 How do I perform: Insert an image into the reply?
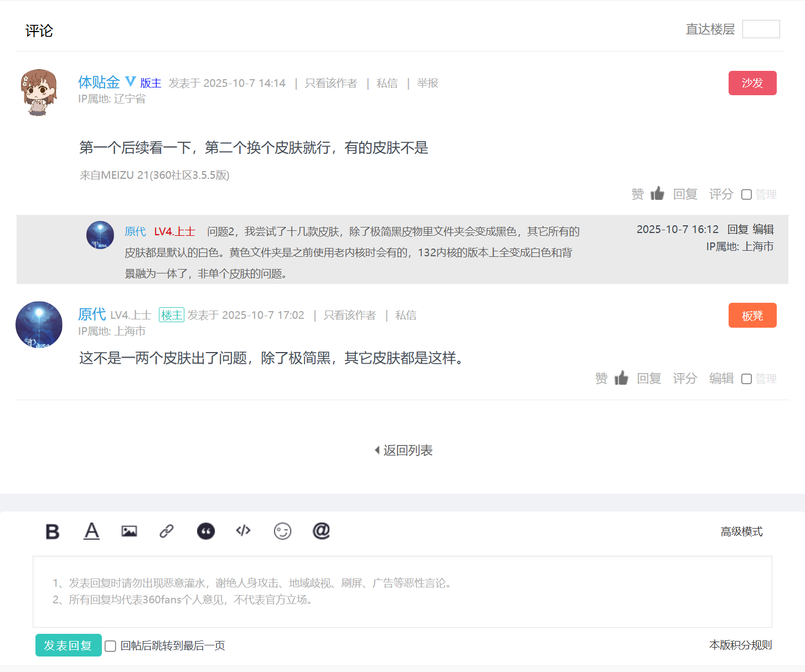coord(129,531)
